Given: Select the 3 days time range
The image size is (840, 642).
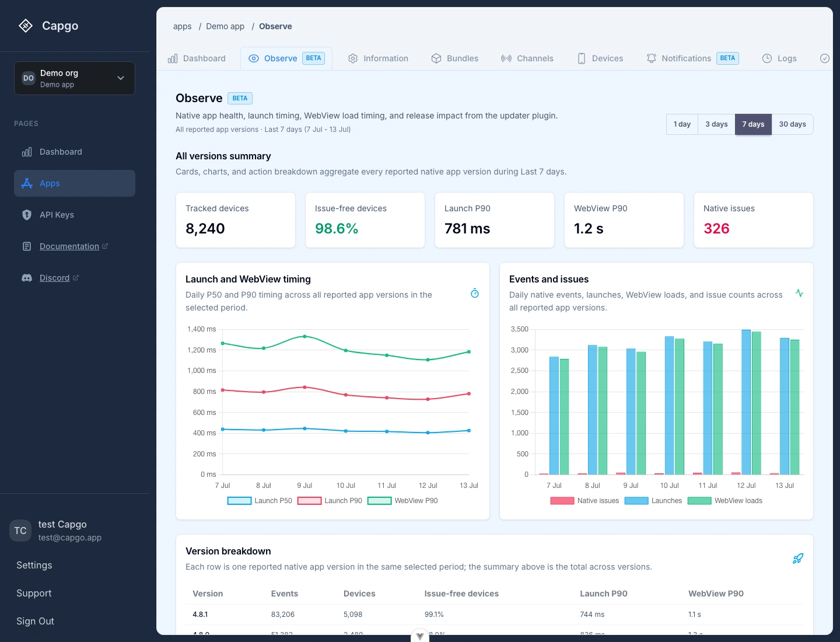Looking at the screenshot, I should tap(716, 124).
